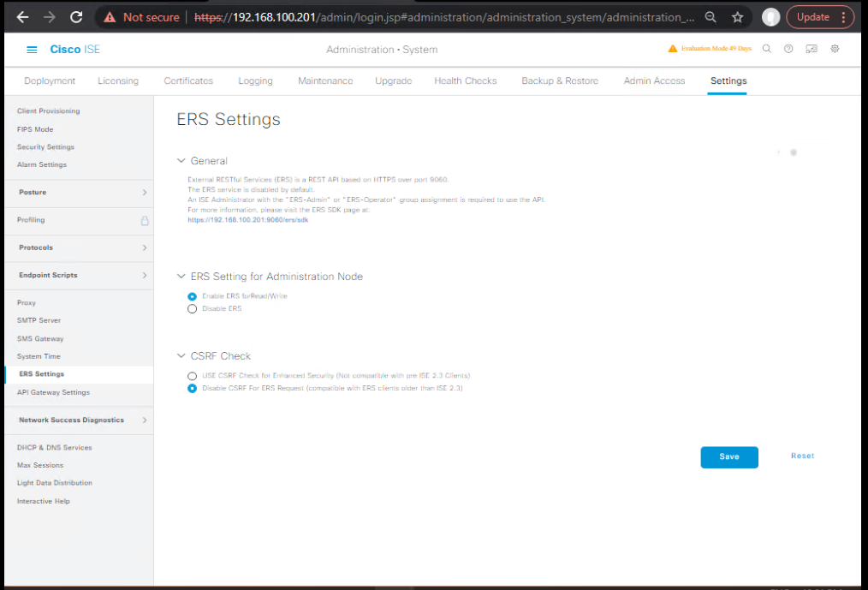Open Max Sessions settings
The height and width of the screenshot is (590, 868).
(40, 465)
